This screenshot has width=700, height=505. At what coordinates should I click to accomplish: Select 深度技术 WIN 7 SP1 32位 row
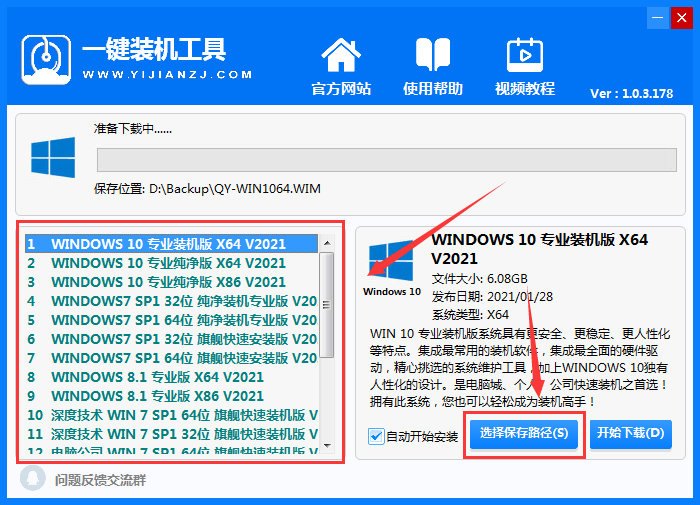(171, 434)
